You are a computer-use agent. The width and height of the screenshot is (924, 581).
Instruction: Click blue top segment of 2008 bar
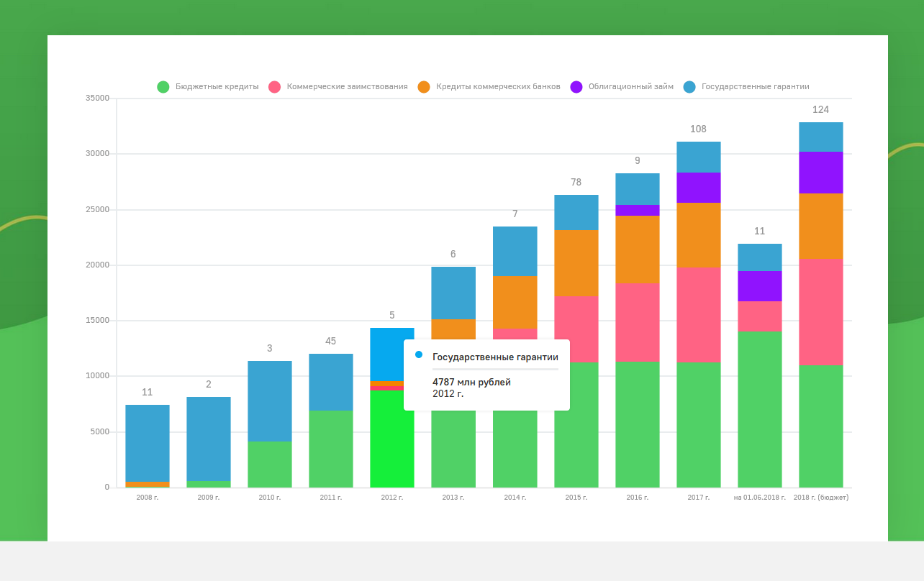(148, 443)
